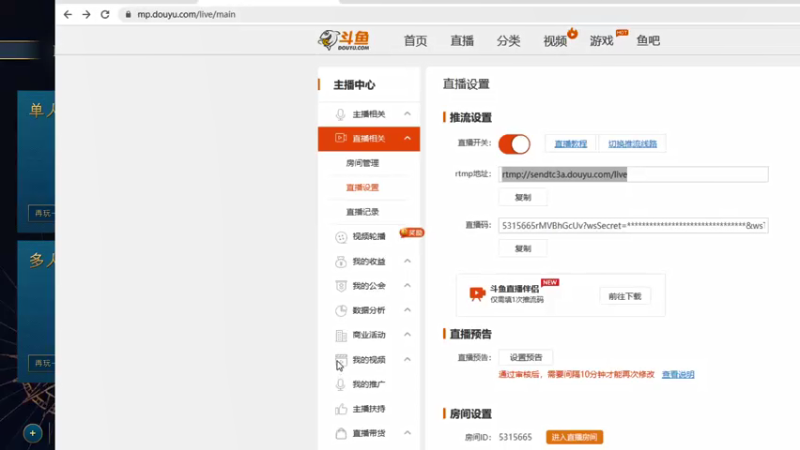Click shield icon beside 我的公会
The height and width of the screenshot is (450, 800).
[341, 286]
